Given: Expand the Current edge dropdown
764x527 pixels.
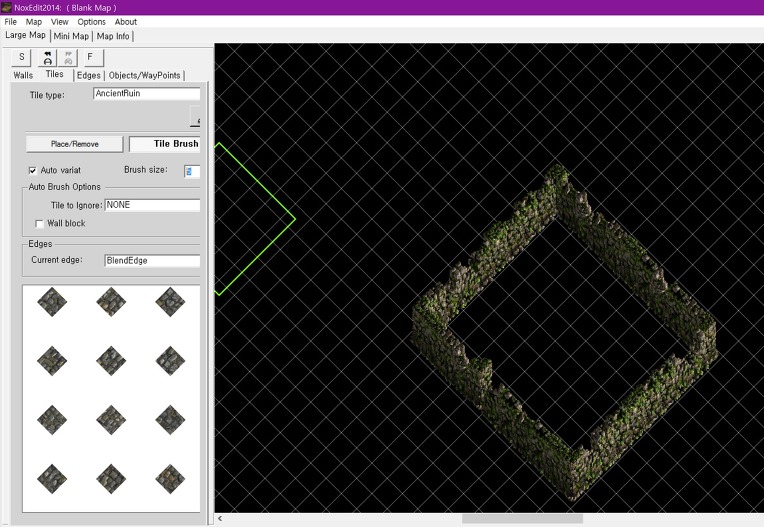Looking at the screenshot, I should point(152,260).
